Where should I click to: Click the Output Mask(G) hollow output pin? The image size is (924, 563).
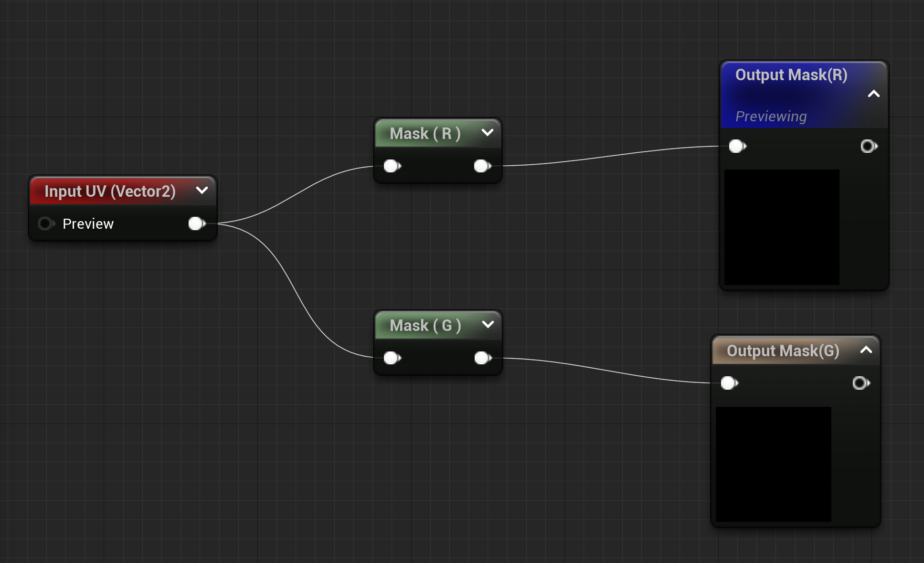[860, 383]
